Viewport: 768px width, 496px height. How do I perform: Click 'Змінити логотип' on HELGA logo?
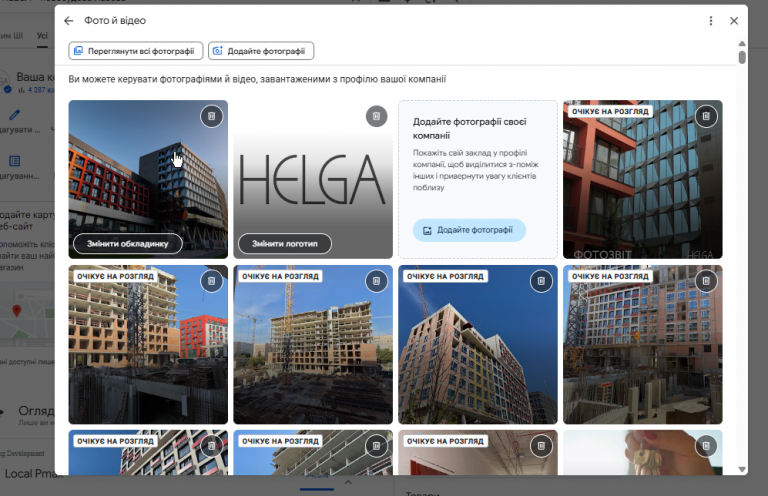coord(285,243)
